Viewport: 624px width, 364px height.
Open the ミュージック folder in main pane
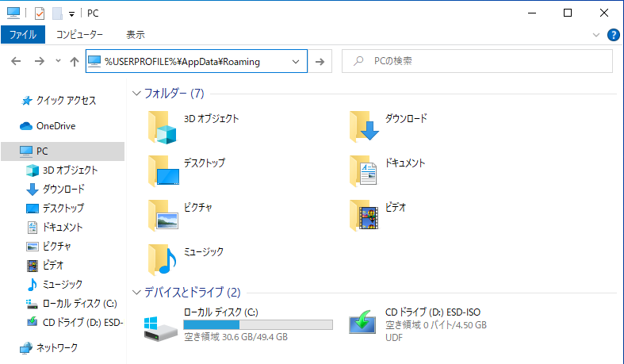[x=164, y=259]
